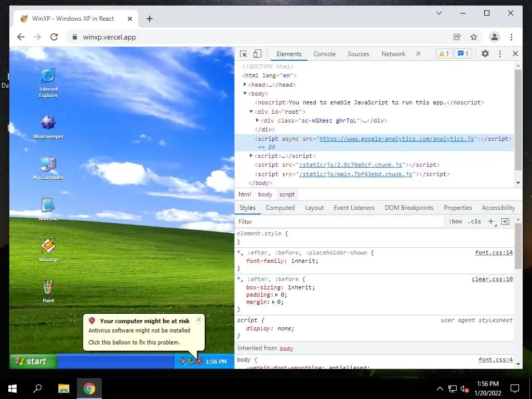Open Windows Start menu on taskbar
532x399 pixels.
coord(12,388)
